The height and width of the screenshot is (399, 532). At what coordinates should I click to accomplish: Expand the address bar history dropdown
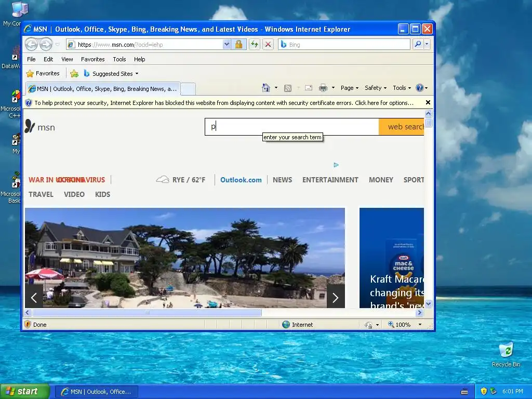(227, 45)
